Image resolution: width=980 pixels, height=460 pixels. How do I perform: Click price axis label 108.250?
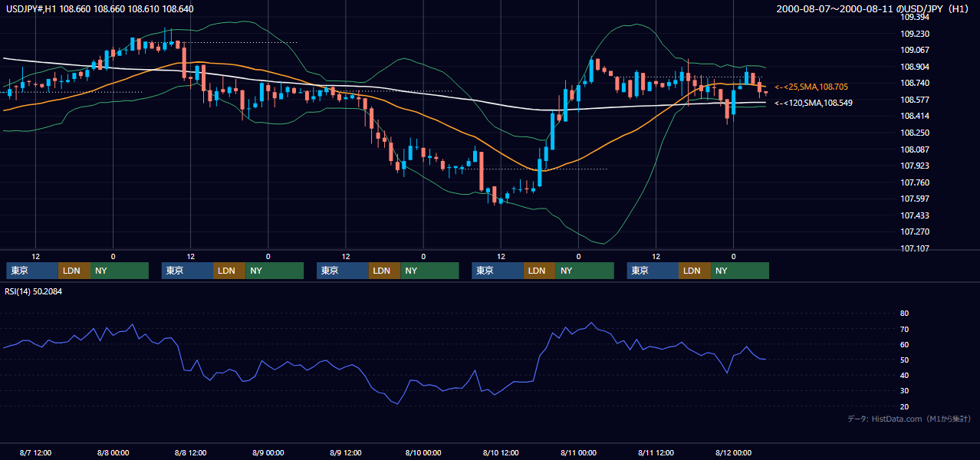point(914,133)
